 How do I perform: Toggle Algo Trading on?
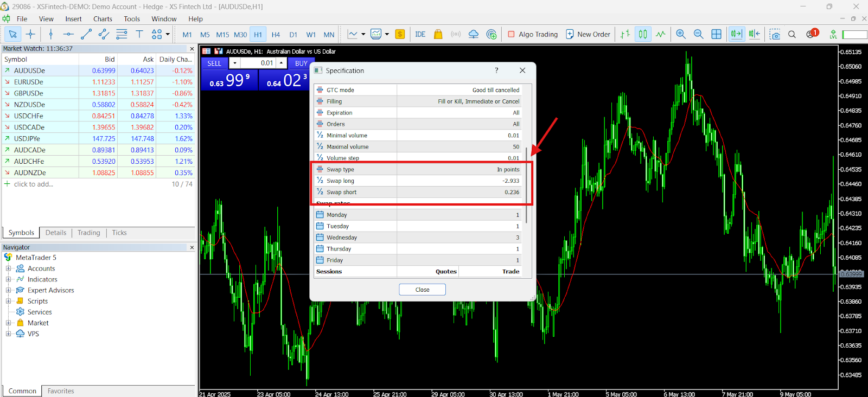[x=533, y=34]
